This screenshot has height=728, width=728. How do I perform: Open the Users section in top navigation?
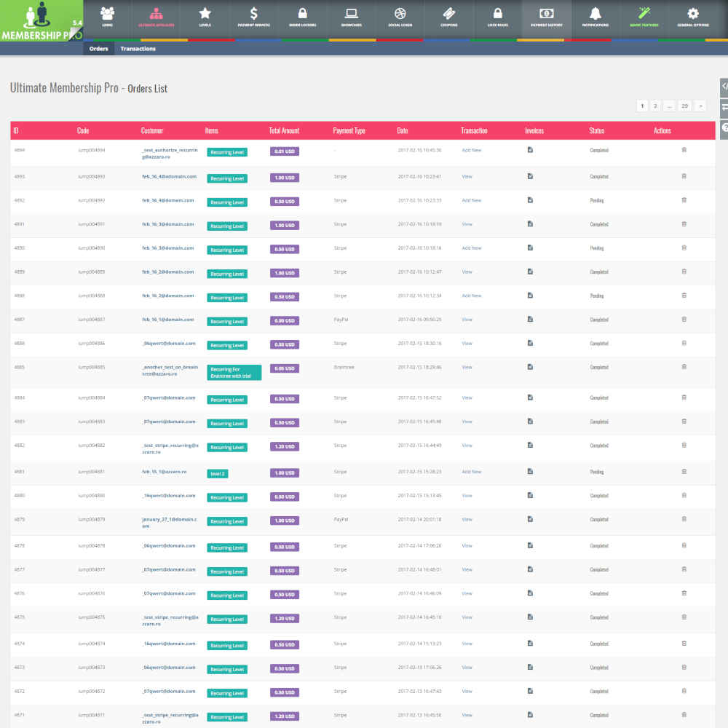[x=107, y=17]
